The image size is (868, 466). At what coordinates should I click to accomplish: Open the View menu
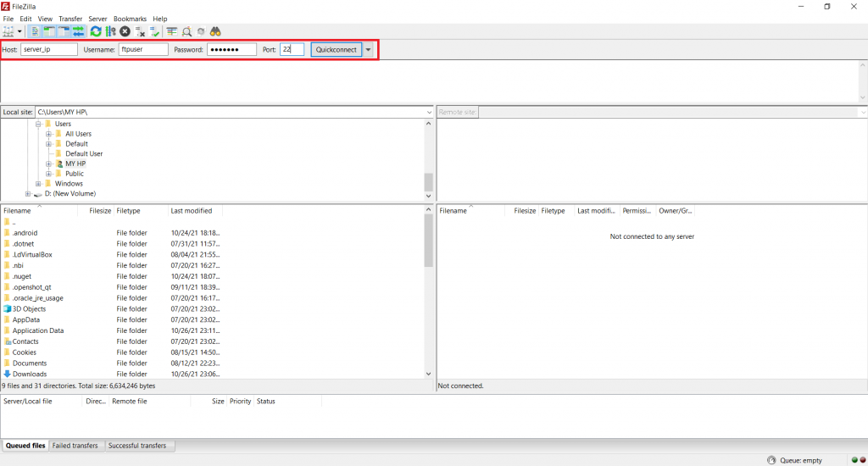(x=45, y=19)
